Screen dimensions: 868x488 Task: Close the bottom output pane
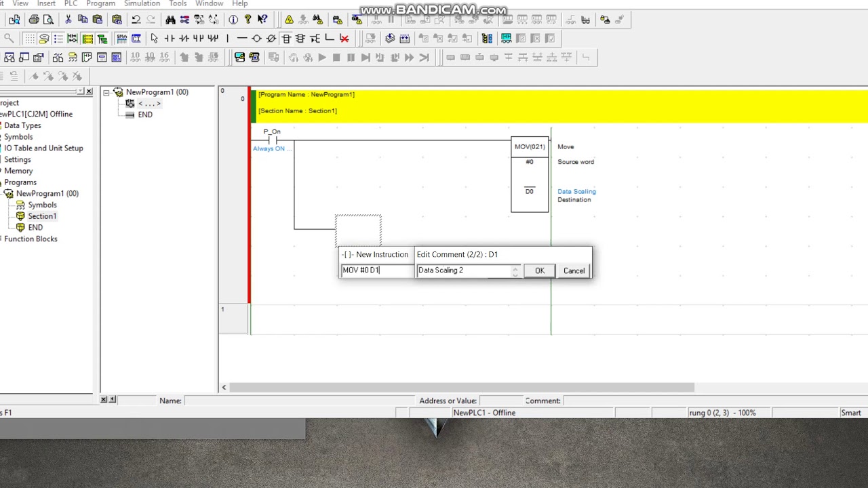click(x=104, y=400)
